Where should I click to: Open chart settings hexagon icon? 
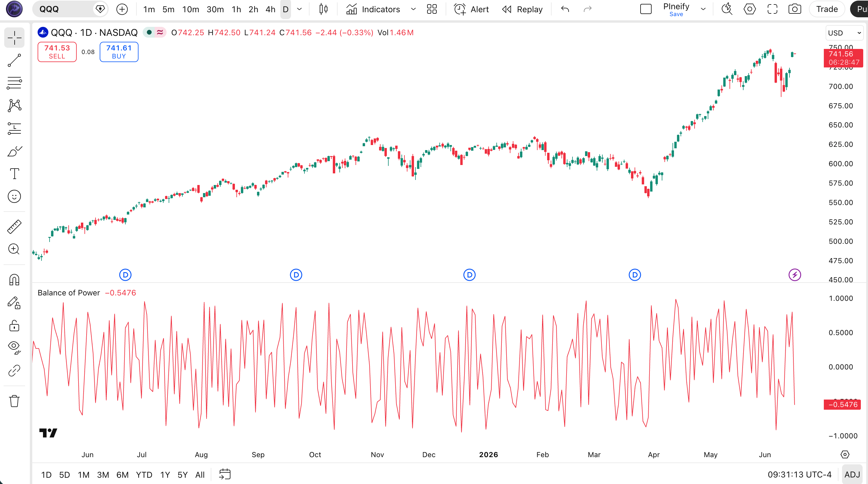tap(750, 9)
